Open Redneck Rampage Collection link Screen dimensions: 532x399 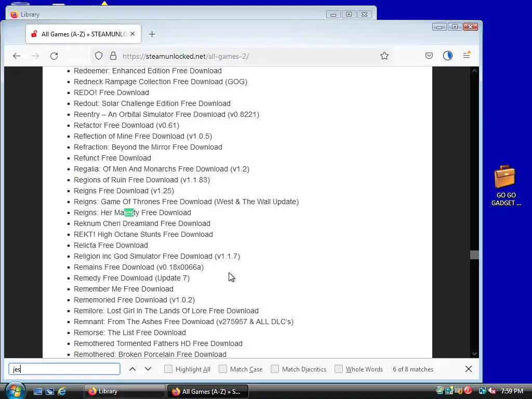pyautogui.click(x=161, y=82)
